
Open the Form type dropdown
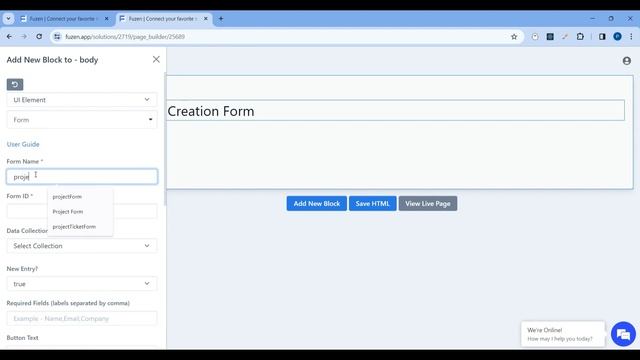pyautogui.click(x=82, y=120)
